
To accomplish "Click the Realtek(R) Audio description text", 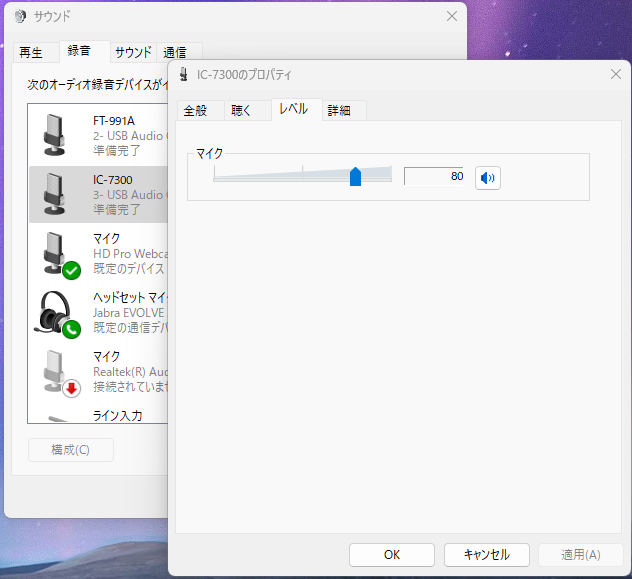I will [x=130, y=371].
